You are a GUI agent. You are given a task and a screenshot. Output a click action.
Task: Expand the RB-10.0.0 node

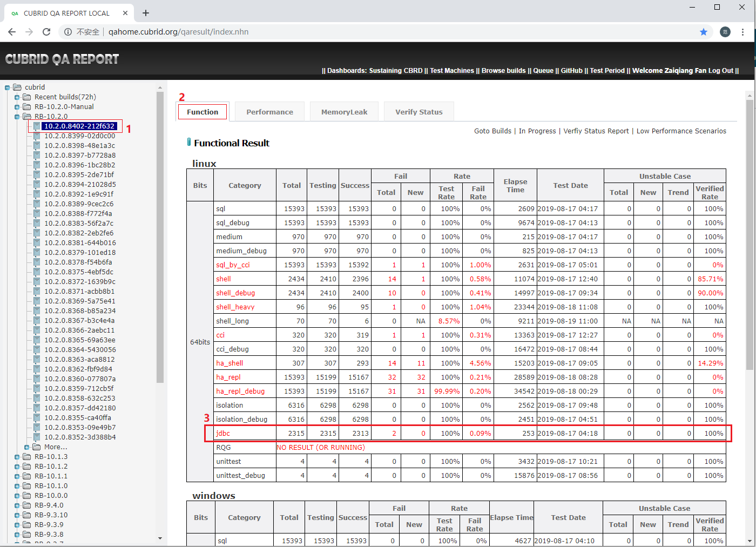[17, 496]
